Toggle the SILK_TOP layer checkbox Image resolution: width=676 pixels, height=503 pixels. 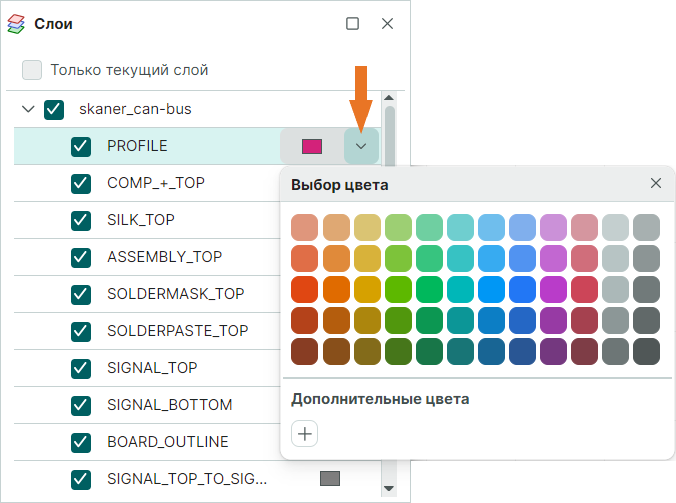(x=82, y=220)
